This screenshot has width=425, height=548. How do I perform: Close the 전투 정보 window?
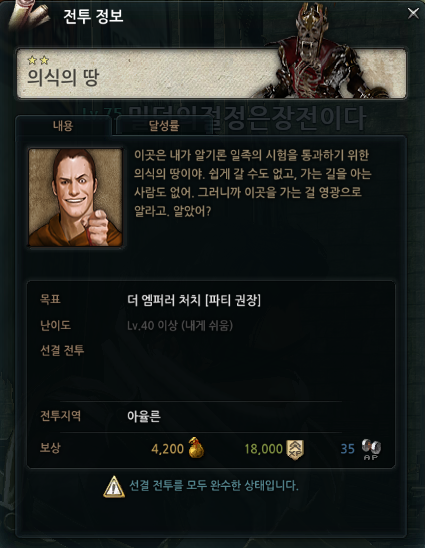[x=413, y=13]
